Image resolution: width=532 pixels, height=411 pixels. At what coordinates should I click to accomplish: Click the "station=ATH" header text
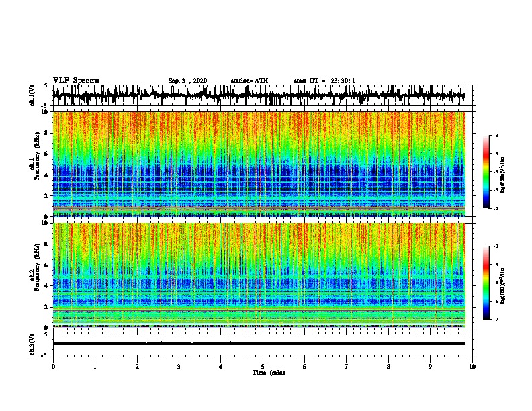(249, 81)
